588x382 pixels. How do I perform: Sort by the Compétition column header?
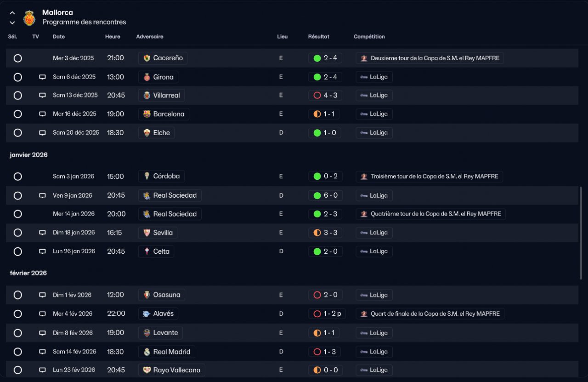point(369,37)
